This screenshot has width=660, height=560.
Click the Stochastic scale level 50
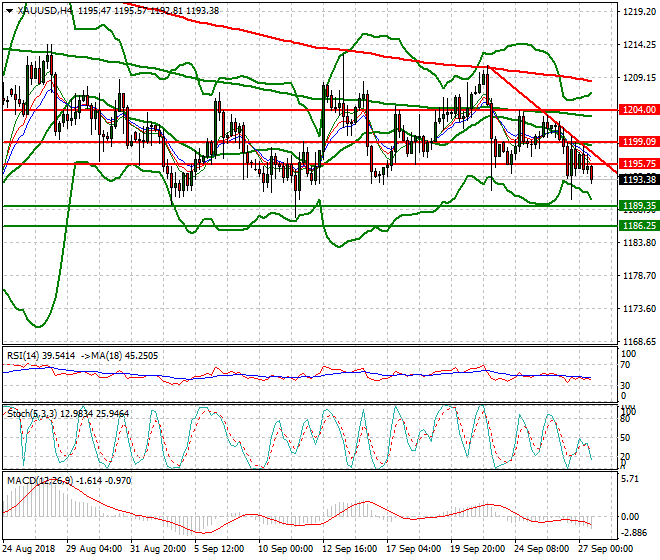[x=625, y=438]
